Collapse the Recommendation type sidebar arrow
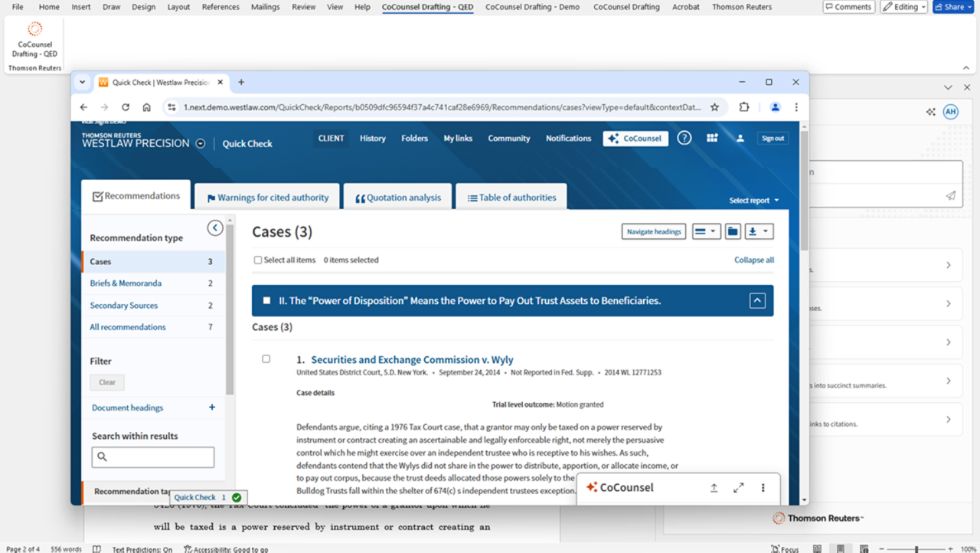Image resolution: width=980 pixels, height=553 pixels. pyautogui.click(x=215, y=227)
